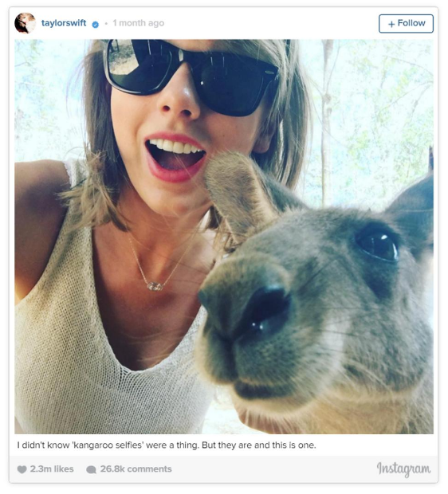Screen dimensions: 448x494
Task: Open the '1 month ago' timestamp
Action: pos(139,23)
